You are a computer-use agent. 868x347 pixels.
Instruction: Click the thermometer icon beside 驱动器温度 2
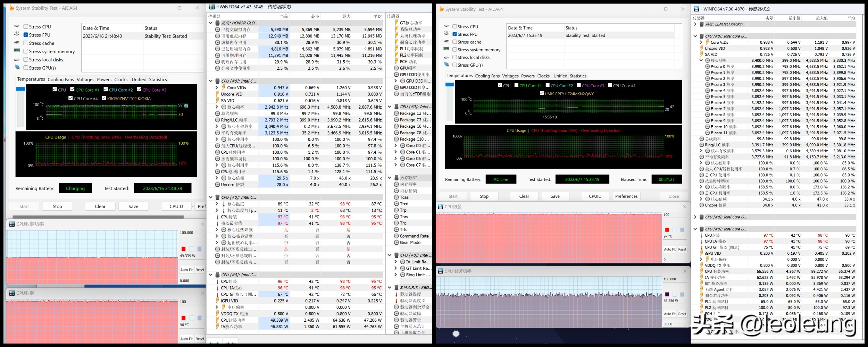[396, 301]
